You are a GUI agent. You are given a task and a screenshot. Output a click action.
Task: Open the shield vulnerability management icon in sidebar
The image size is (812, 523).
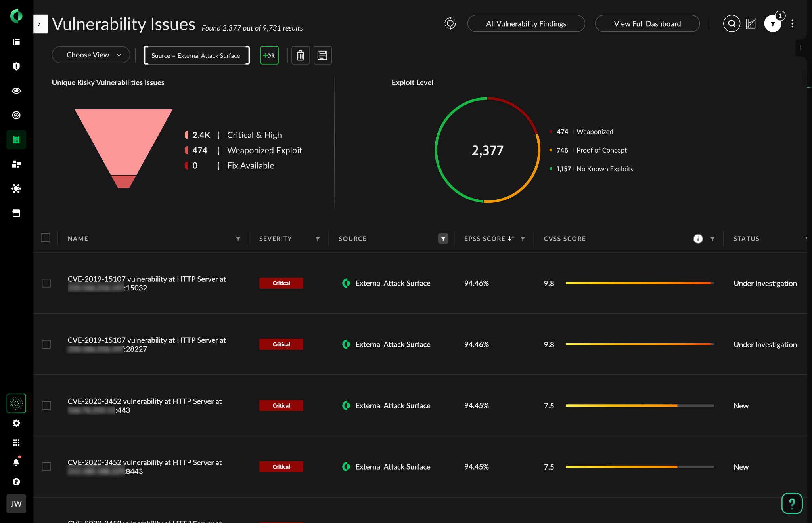click(16, 66)
